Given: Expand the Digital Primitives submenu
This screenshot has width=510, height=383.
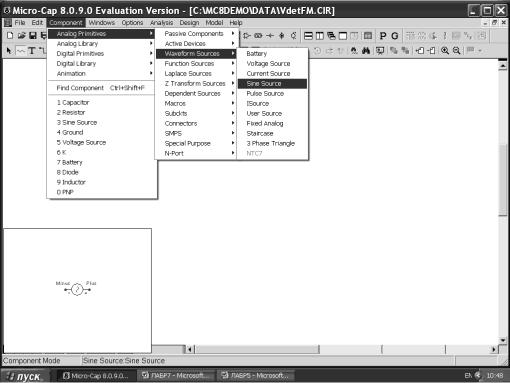Looking at the screenshot, I should (102, 54).
